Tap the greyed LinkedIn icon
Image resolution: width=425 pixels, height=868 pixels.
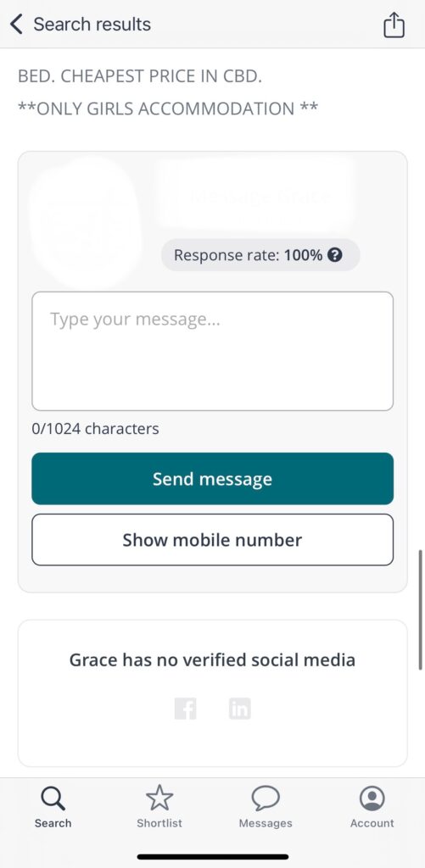tap(239, 708)
